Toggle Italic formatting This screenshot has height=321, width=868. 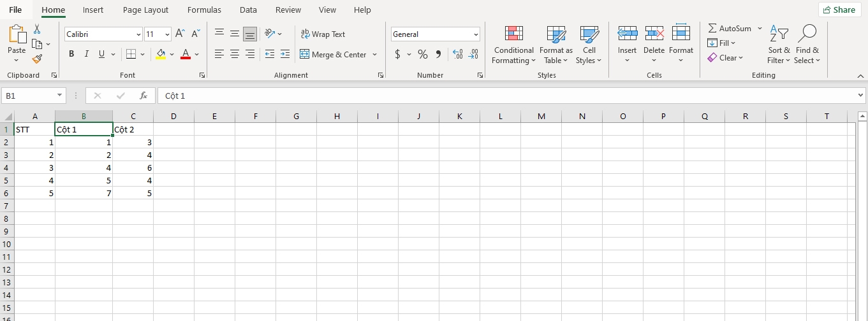(87, 54)
